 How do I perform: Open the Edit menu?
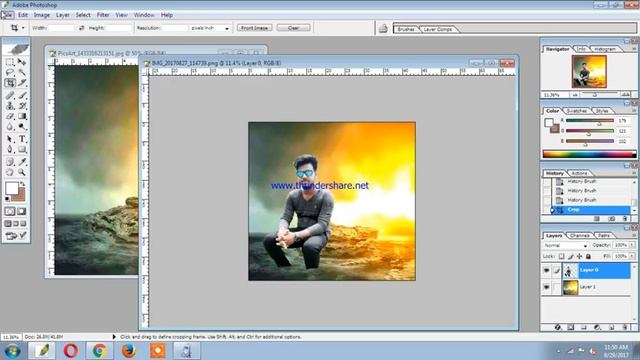(x=23, y=15)
